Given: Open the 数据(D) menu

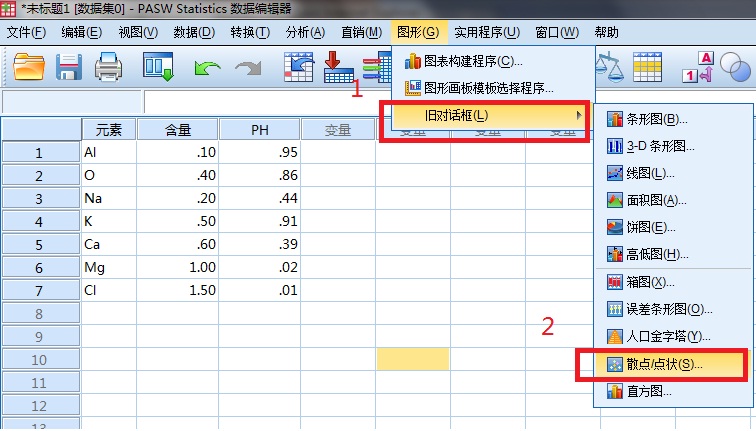Looking at the screenshot, I should tap(194, 32).
